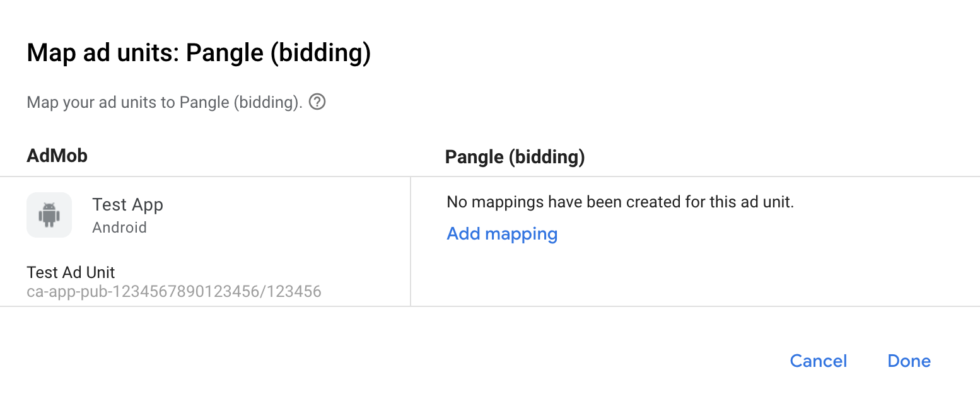Click the help question mark icon
This screenshot has height=411, width=980.
click(318, 101)
